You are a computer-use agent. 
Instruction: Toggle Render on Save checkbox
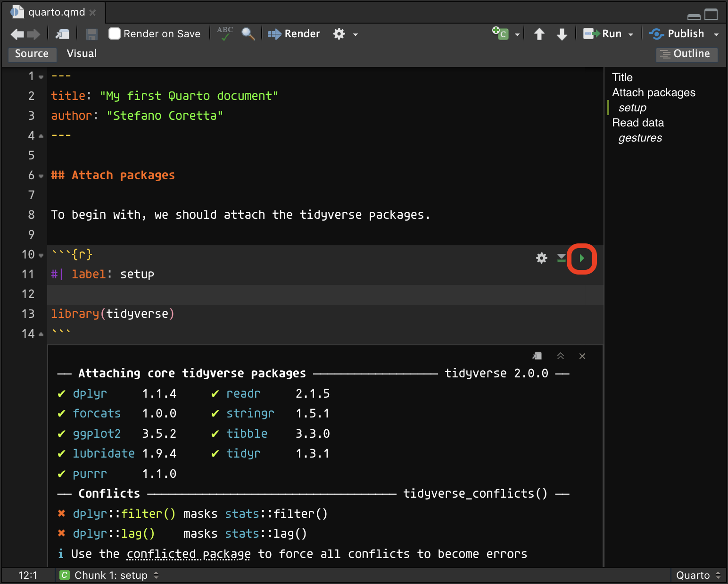(115, 33)
